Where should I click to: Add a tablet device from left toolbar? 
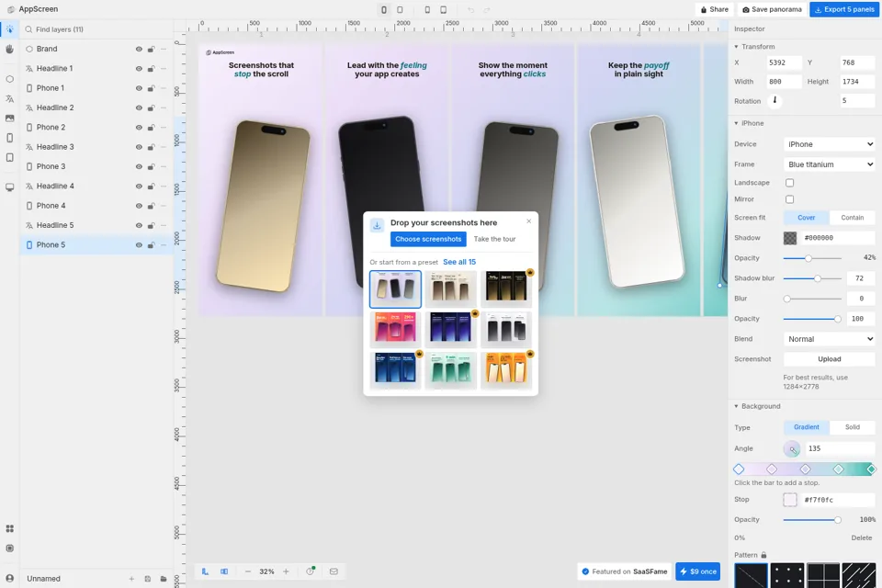click(x=9, y=157)
